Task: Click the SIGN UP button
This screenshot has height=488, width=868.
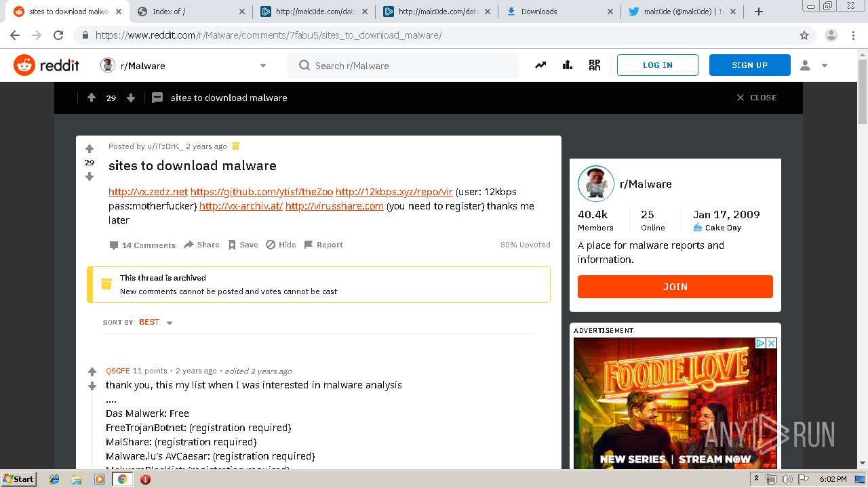Action: coord(750,65)
